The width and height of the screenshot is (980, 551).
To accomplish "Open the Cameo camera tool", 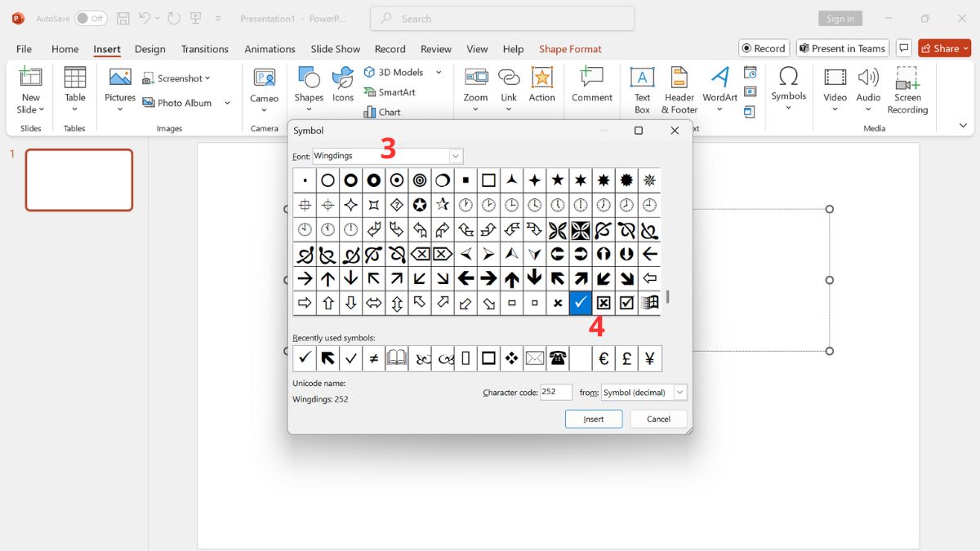I will 264,89.
